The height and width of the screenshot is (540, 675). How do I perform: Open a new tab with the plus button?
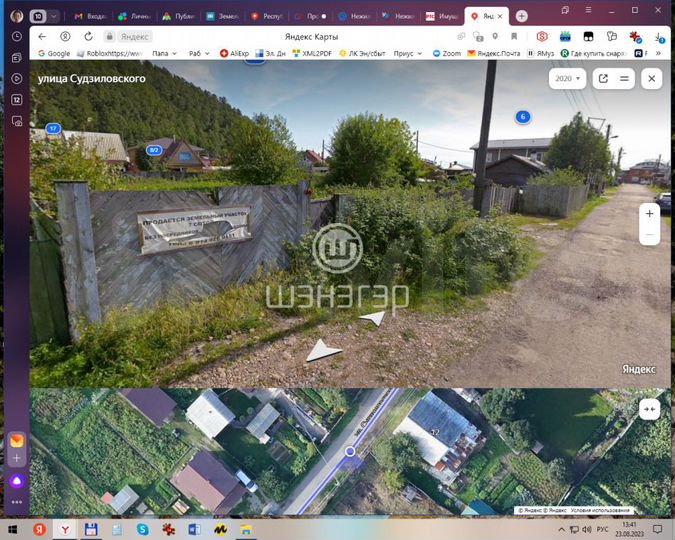point(521,16)
